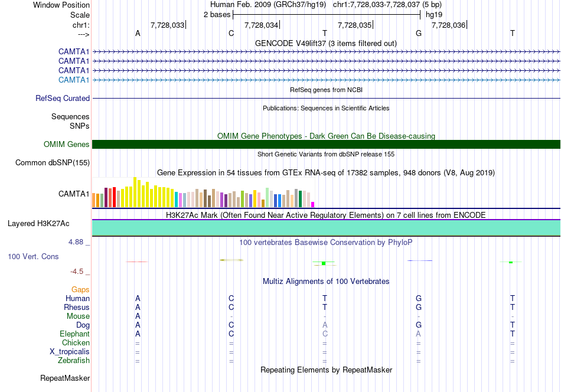Click the 'RepeatMasker' track label
561x392 pixels.
coord(65,378)
